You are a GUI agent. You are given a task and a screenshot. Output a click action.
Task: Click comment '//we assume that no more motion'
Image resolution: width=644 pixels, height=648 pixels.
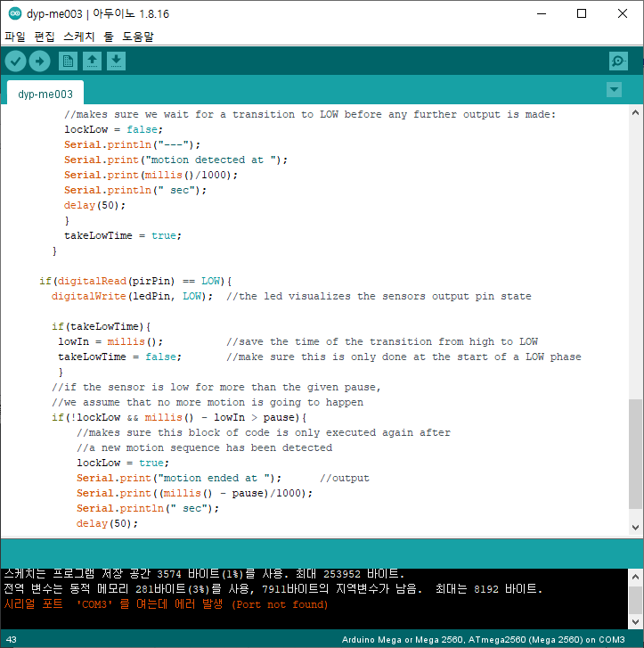[x=208, y=402]
